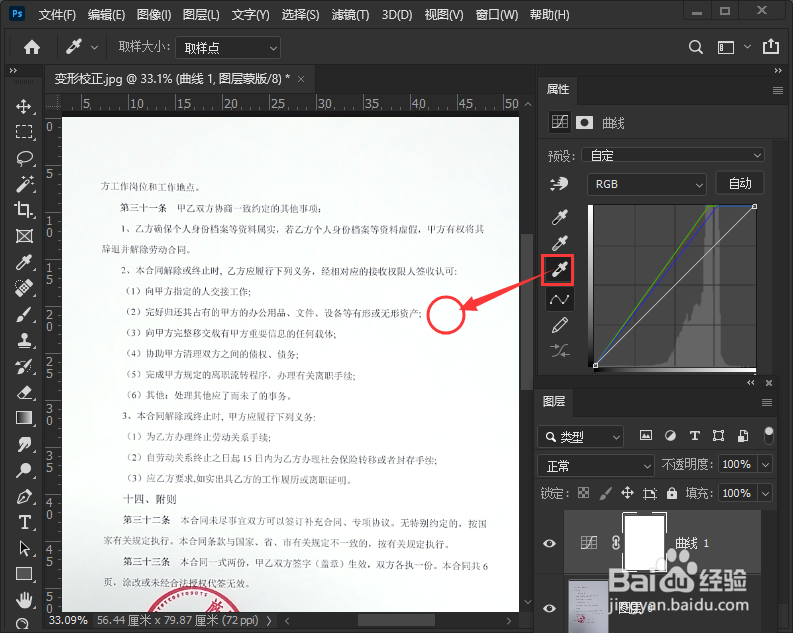
Task: Hide the bottom image layer visibility
Action: (x=549, y=608)
